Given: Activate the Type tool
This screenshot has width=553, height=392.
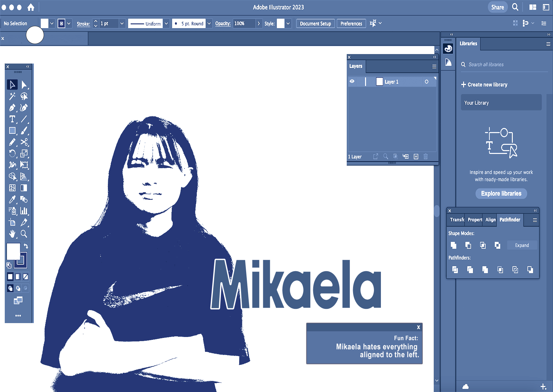Looking at the screenshot, I should pyautogui.click(x=12, y=119).
